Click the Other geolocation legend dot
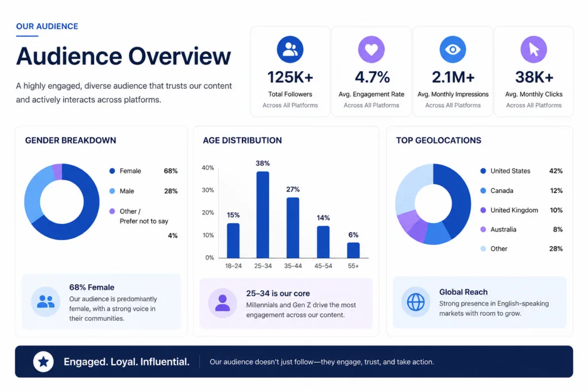Screen dimensions: 588x392 pyautogui.click(x=483, y=249)
